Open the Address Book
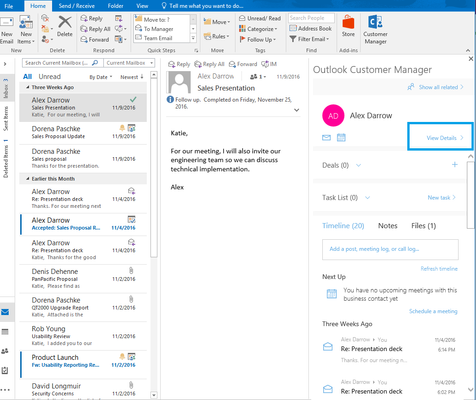 [x=310, y=29]
